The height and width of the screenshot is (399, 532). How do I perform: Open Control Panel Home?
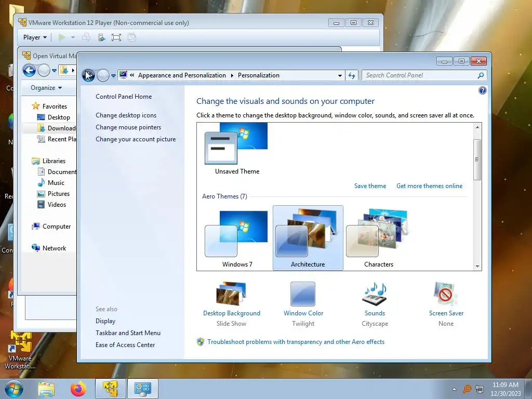click(x=124, y=96)
